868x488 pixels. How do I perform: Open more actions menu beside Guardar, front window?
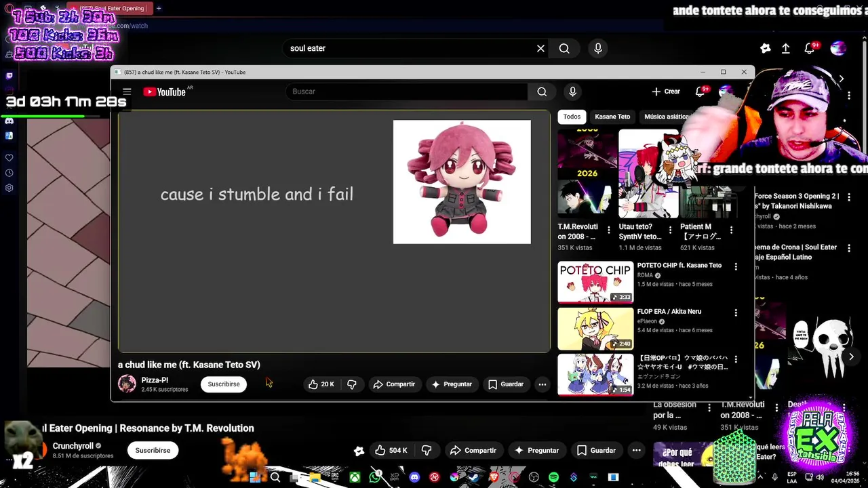[x=542, y=384]
